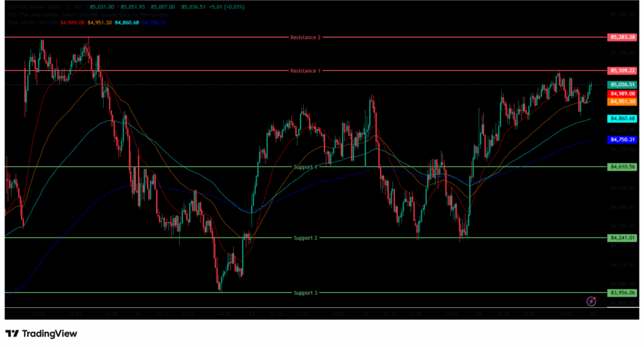The height and width of the screenshot is (347, 644).
Task: Click the purple lightning bolt icon
Action: (591, 302)
